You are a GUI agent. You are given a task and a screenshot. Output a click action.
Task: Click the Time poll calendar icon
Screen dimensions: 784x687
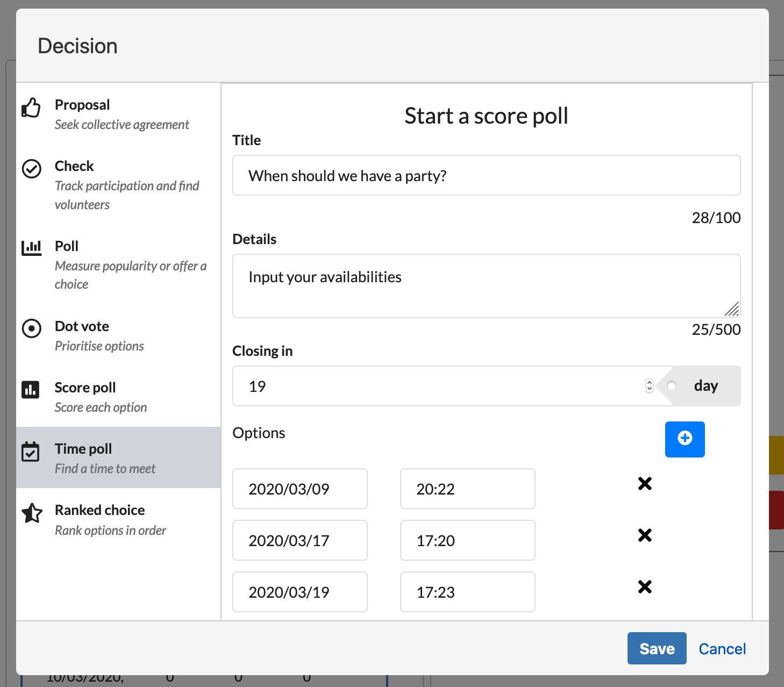(31, 452)
